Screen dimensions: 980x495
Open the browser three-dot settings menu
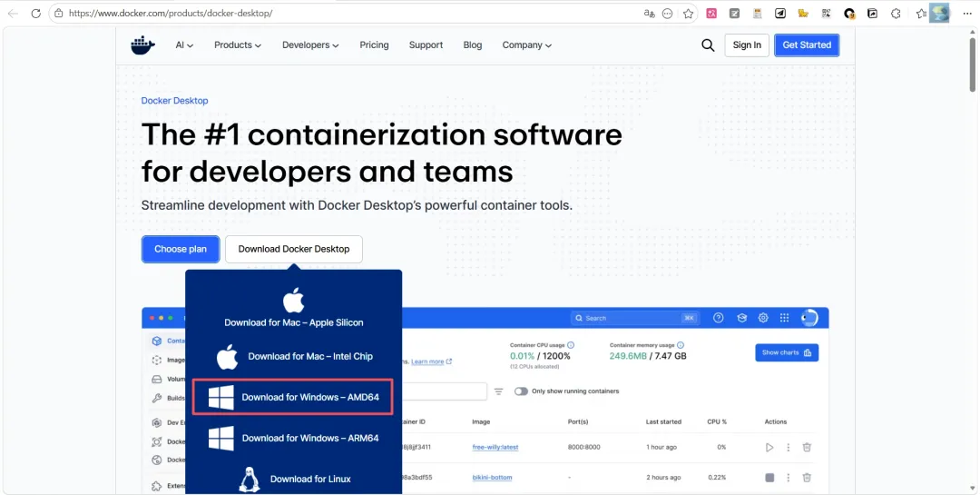967,13
